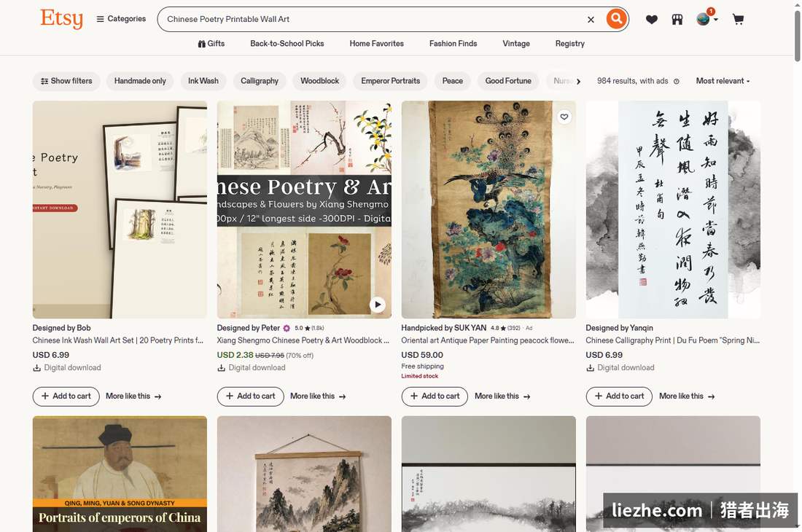
Task: Open Xiang Shengmo Poetry & Art thumbnail
Action: click(x=304, y=210)
